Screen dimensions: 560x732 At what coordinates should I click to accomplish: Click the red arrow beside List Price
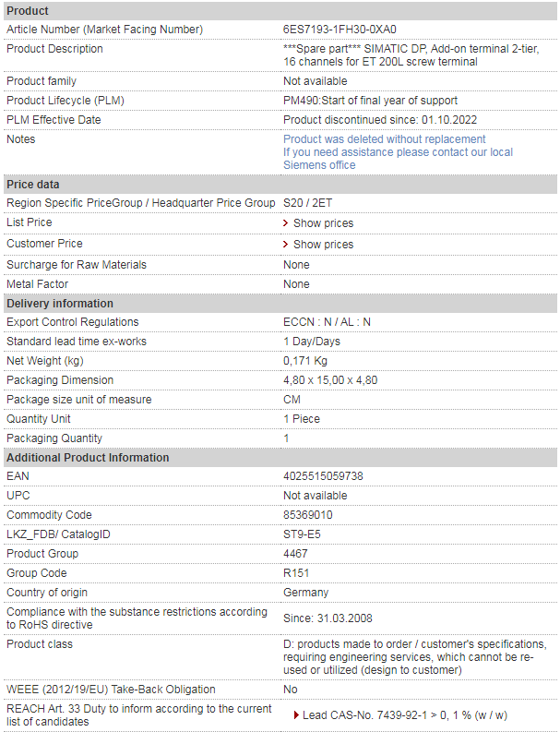[286, 223]
